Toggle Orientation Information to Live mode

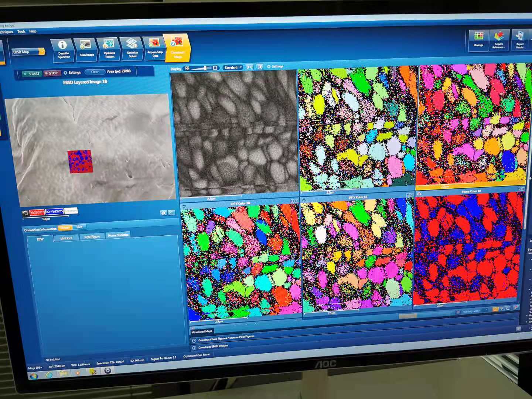[x=79, y=227]
